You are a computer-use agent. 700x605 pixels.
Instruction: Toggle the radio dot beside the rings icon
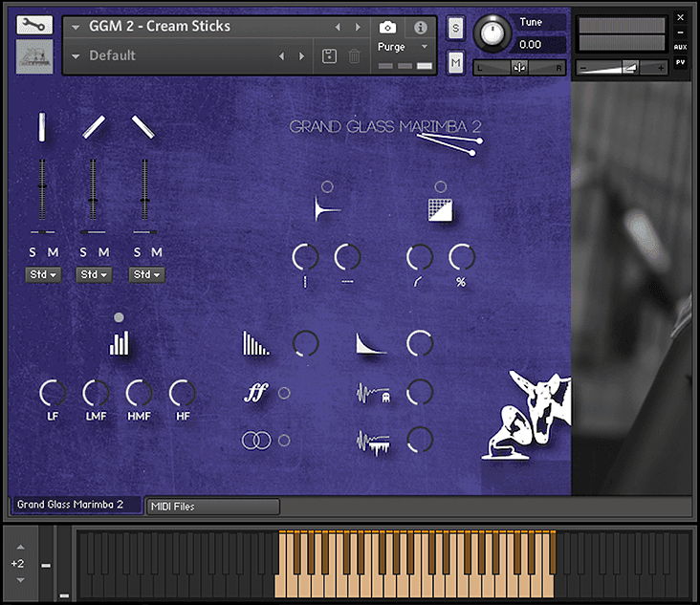pos(284,441)
